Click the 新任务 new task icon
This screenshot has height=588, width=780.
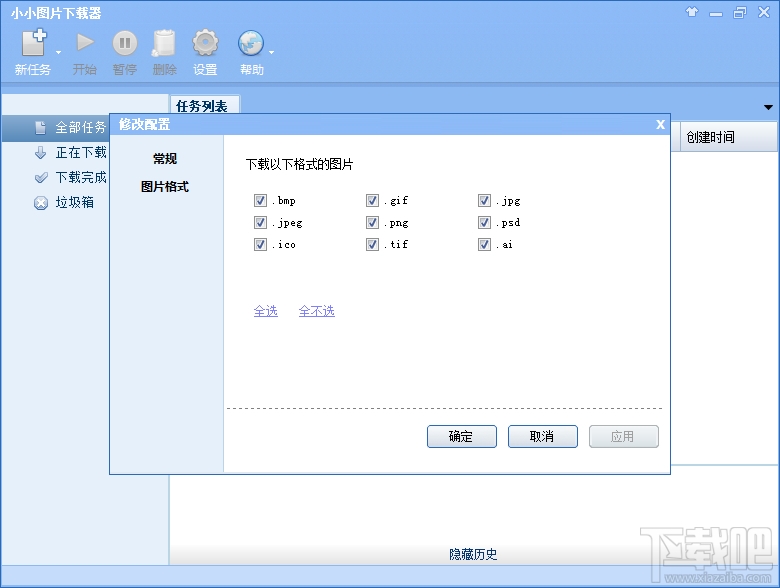(x=34, y=43)
